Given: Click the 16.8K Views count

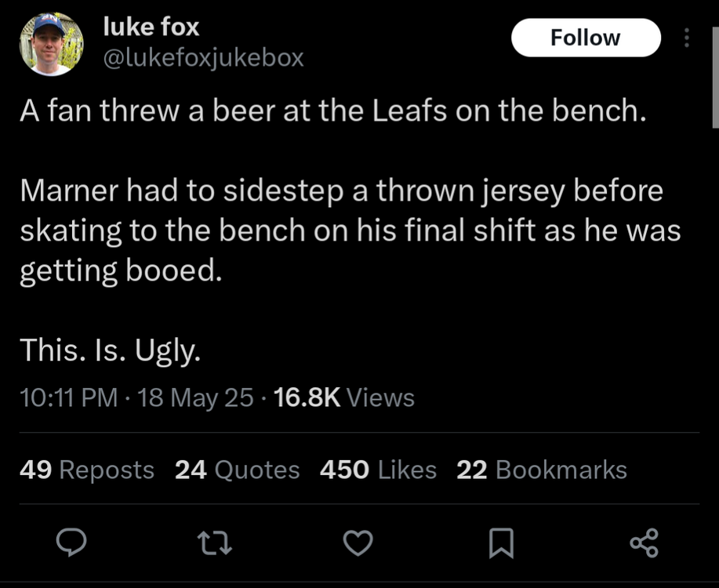Looking at the screenshot, I should [345, 398].
